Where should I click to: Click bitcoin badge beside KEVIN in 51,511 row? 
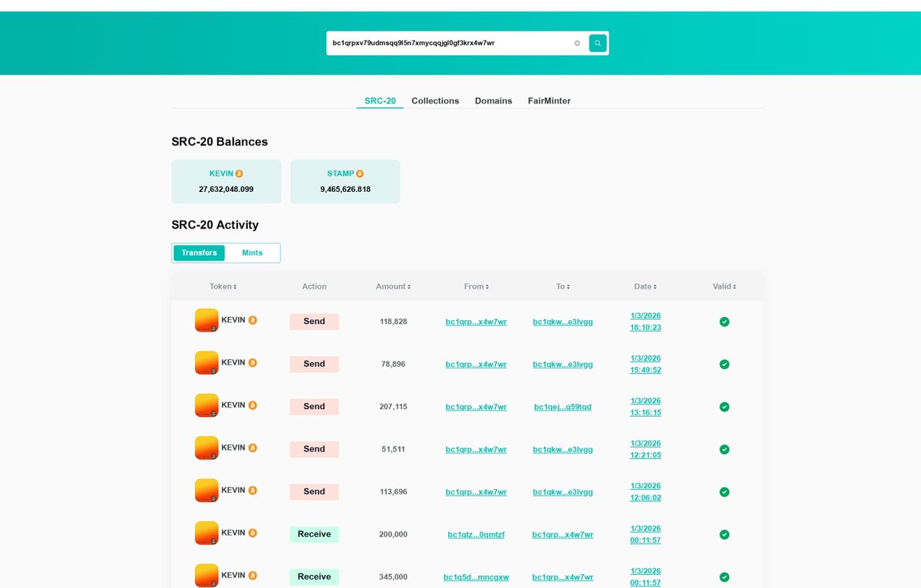click(253, 448)
